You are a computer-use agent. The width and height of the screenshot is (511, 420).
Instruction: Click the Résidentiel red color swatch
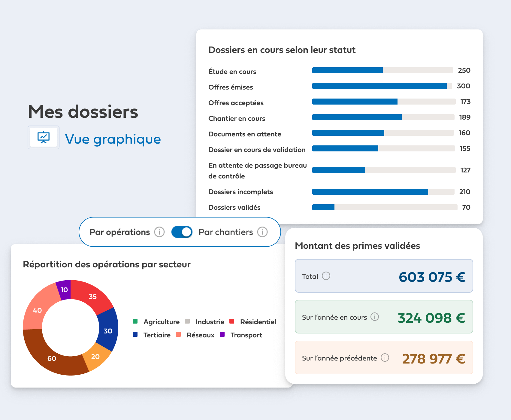(231, 321)
